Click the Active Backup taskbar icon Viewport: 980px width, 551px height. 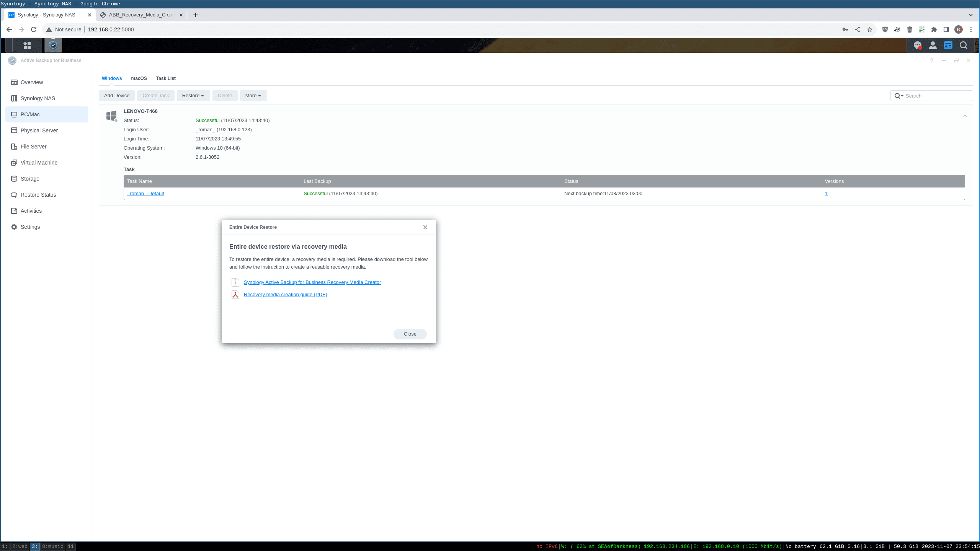53,45
